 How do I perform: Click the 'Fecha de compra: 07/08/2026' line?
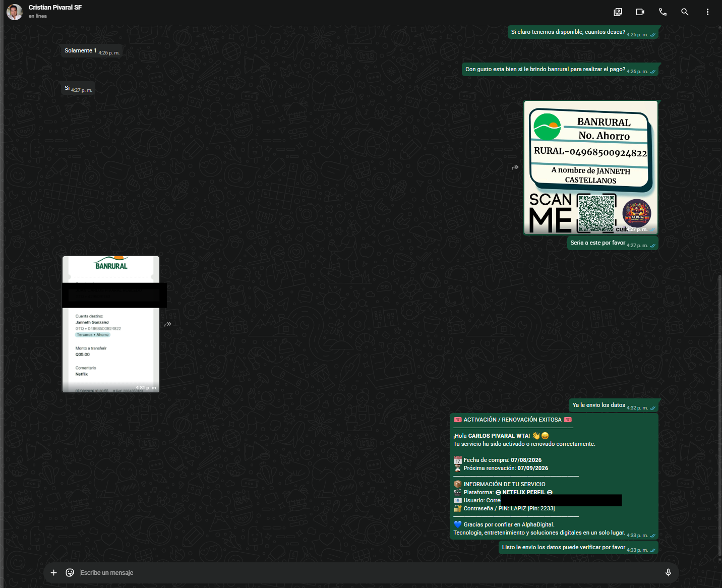coord(498,460)
